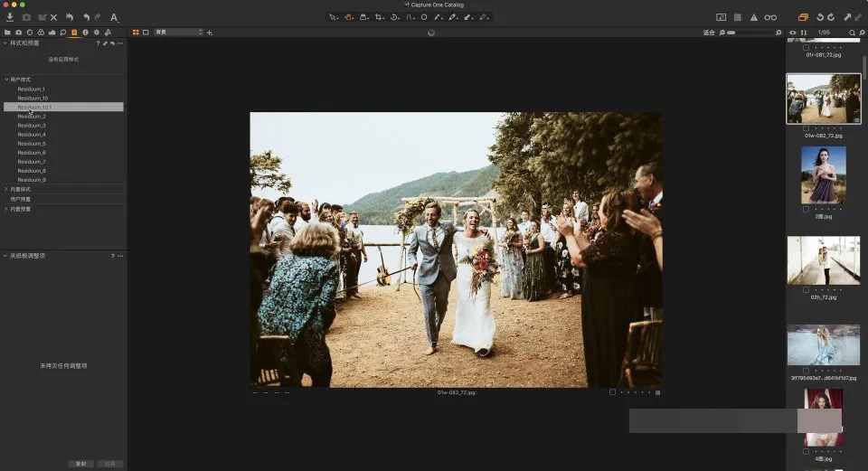Click the Import images icon
The width and height of the screenshot is (868, 471).
pyautogui.click(x=10, y=17)
